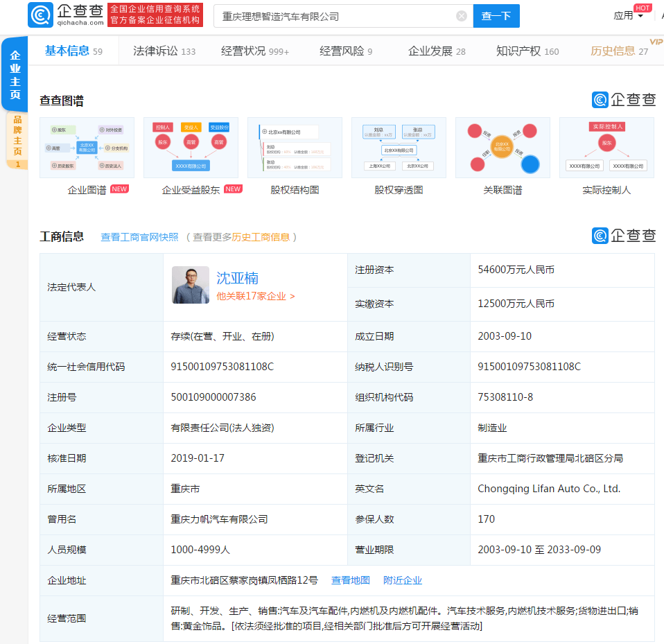664x644 pixels.
Task: Click paid-in capital value 12500万元人民币
Action: click(516, 304)
